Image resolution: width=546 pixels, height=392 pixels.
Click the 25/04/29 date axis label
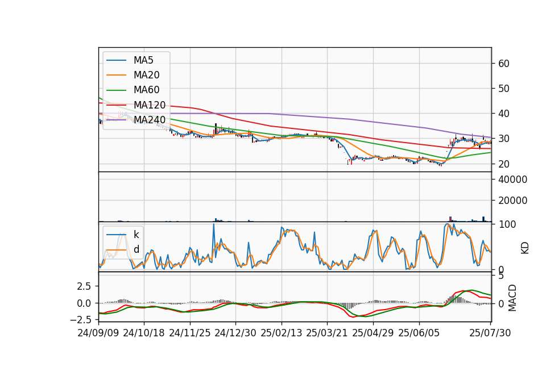pyautogui.click(x=373, y=333)
